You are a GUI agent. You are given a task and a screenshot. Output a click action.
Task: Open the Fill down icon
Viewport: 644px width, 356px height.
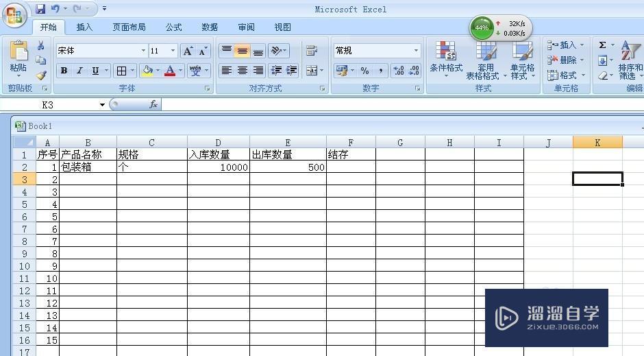(x=602, y=61)
